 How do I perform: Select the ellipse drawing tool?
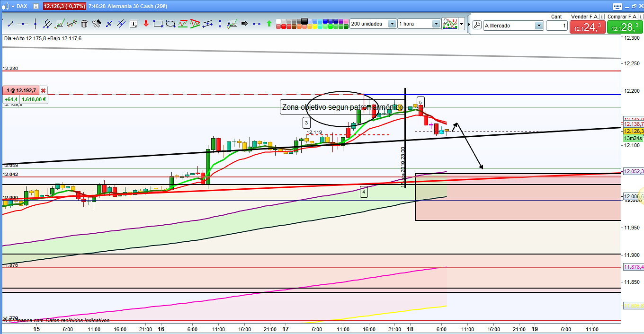pyautogui.click(x=170, y=24)
